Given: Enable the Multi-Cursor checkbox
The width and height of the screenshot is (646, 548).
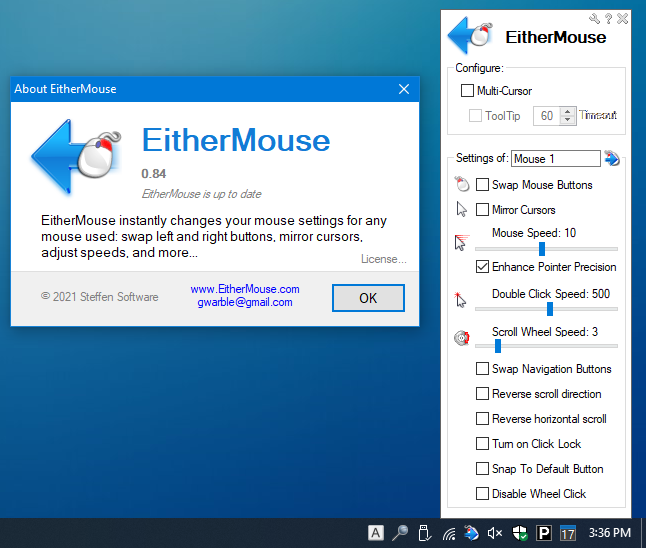Looking at the screenshot, I should [x=467, y=91].
